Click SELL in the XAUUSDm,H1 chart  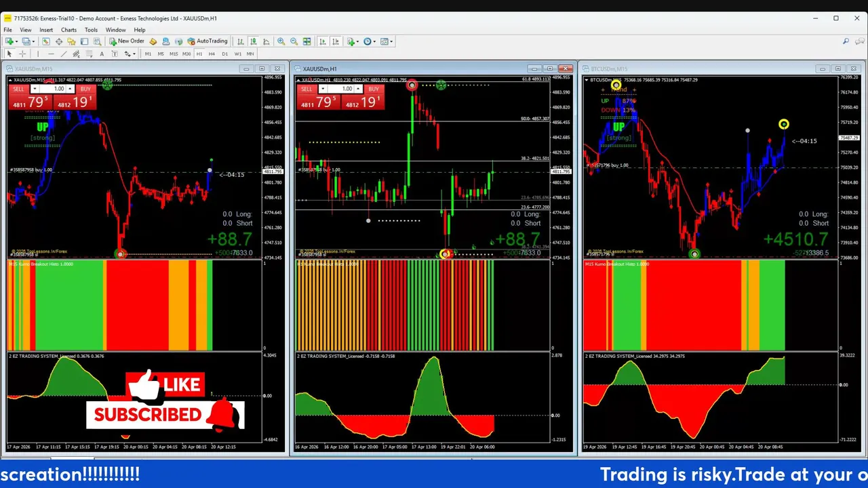pyautogui.click(x=307, y=89)
